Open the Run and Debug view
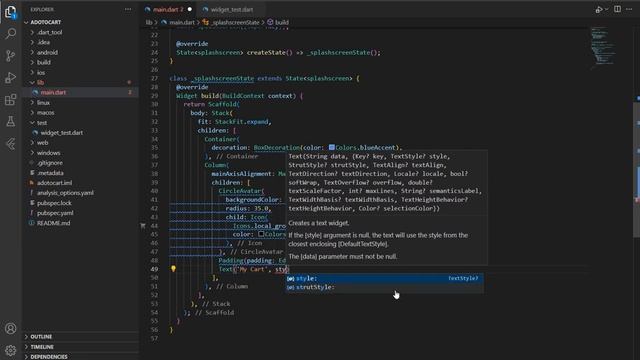 (11, 78)
